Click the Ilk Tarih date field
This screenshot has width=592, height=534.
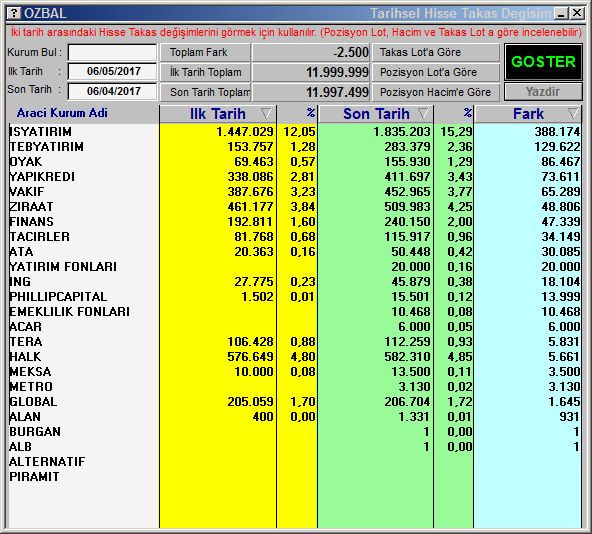(112, 71)
